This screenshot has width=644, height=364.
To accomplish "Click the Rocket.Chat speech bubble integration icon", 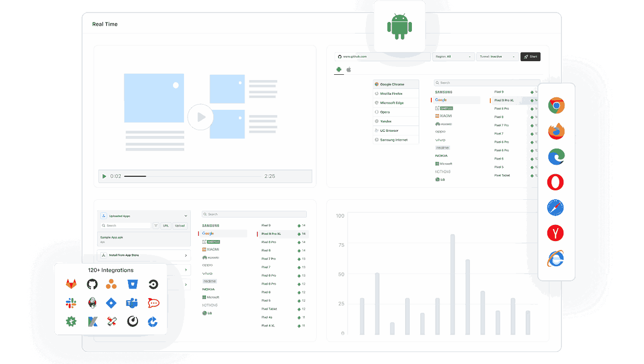I will click(x=153, y=303).
